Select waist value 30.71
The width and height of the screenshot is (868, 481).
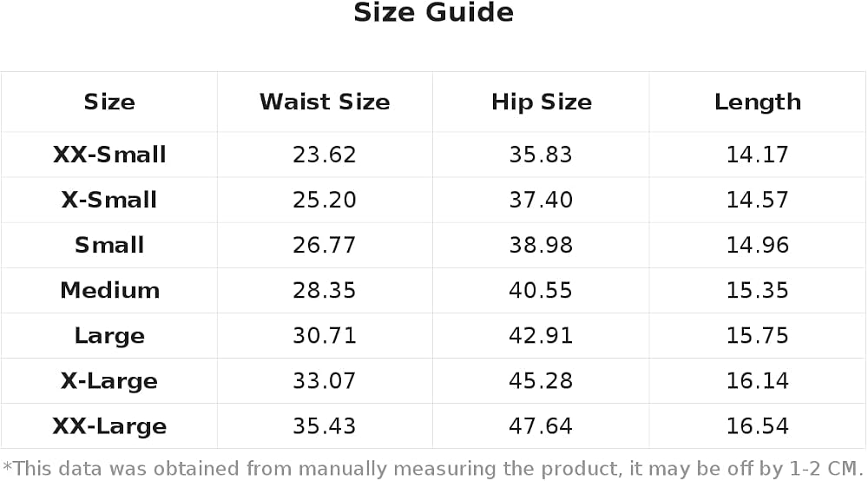pos(325,336)
